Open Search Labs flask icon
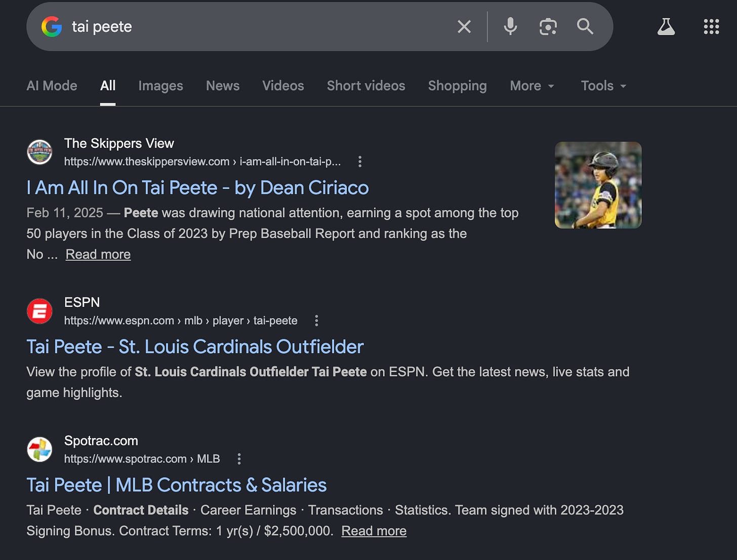This screenshot has height=560, width=737. click(666, 26)
